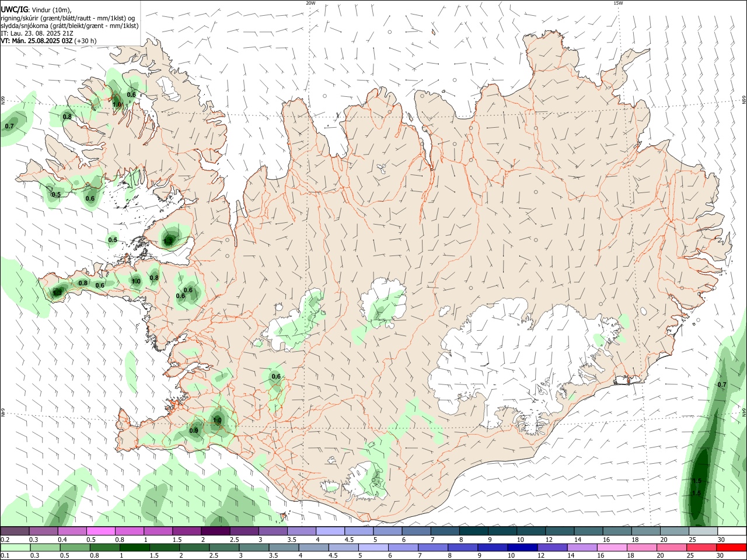Click the 'rigning/skúrir' legend description line
Viewport: 747px width, 560px height.
coord(67,18)
